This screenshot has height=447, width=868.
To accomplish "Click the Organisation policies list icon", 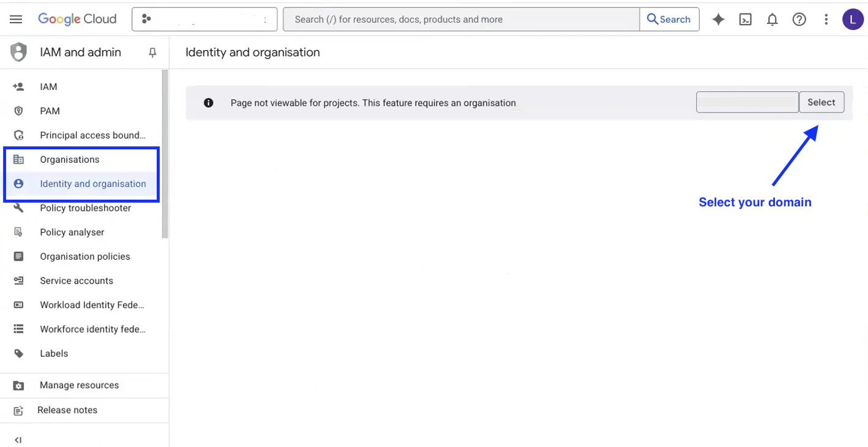I will coord(19,257).
